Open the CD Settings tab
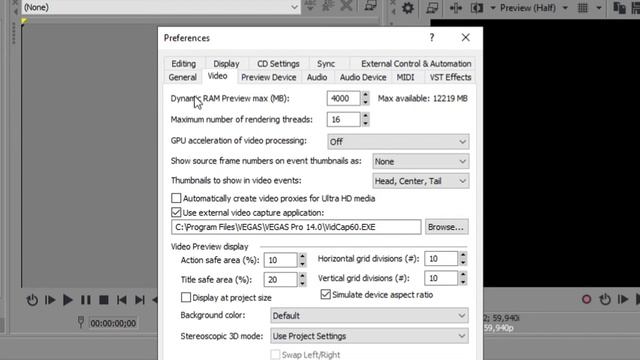The height and width of the screenshot is (360, 640). 278,64
